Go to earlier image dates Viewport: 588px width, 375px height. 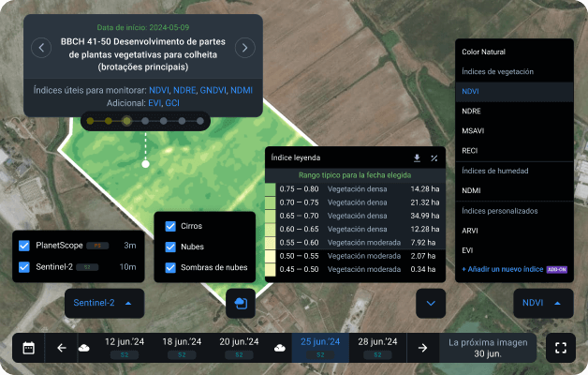tap(62, 348)
